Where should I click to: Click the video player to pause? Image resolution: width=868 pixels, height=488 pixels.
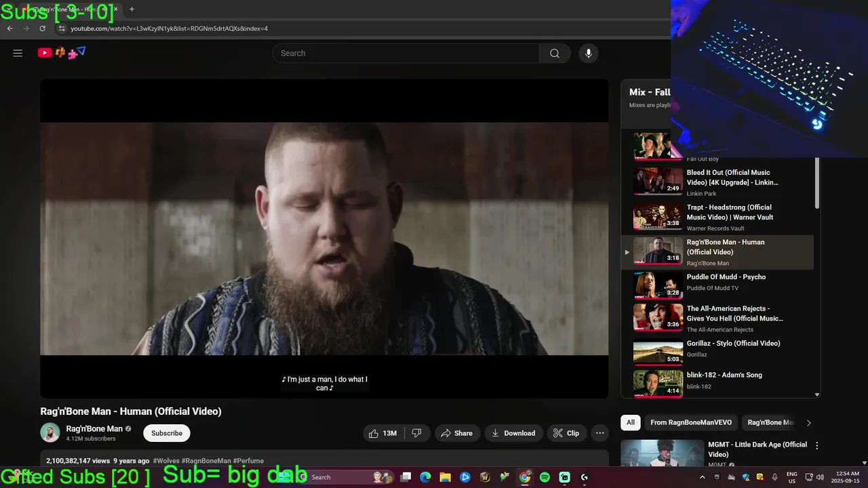click(324, 239)
